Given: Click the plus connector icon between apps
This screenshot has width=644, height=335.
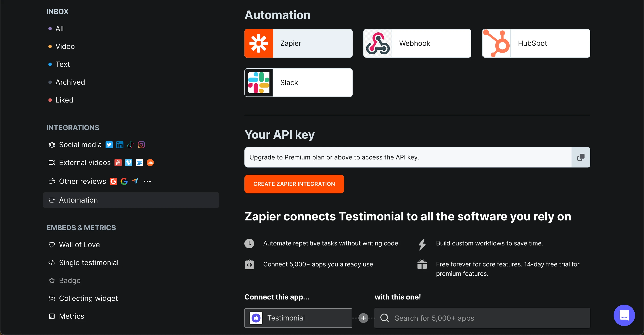Looking at the screenshot, I should coord(363,318).
